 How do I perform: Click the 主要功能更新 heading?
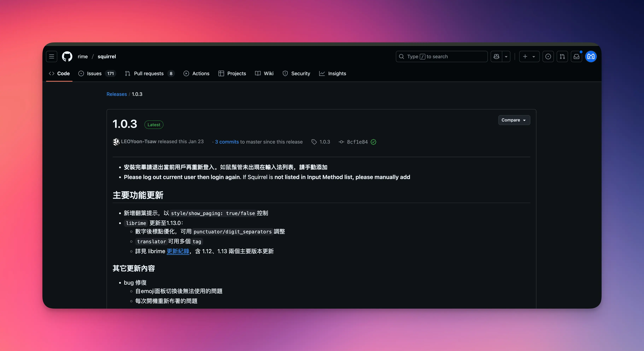tap(138, 195)
